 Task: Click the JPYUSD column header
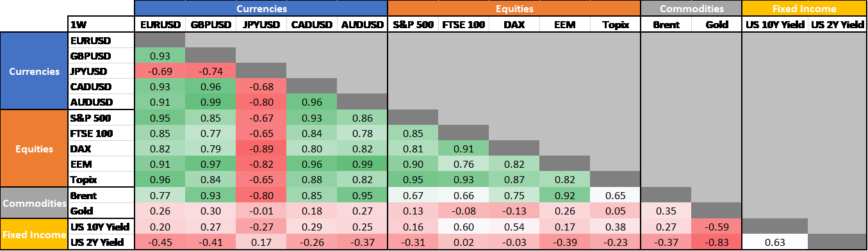261,25
